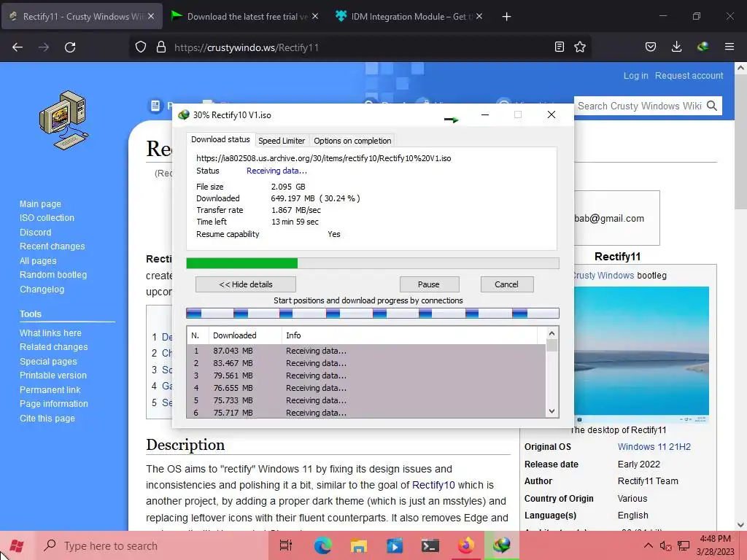The height and width of the screenshot is (560, 747).
Task: Switch to IDM Integration Module tab
Action: [409, 17]
